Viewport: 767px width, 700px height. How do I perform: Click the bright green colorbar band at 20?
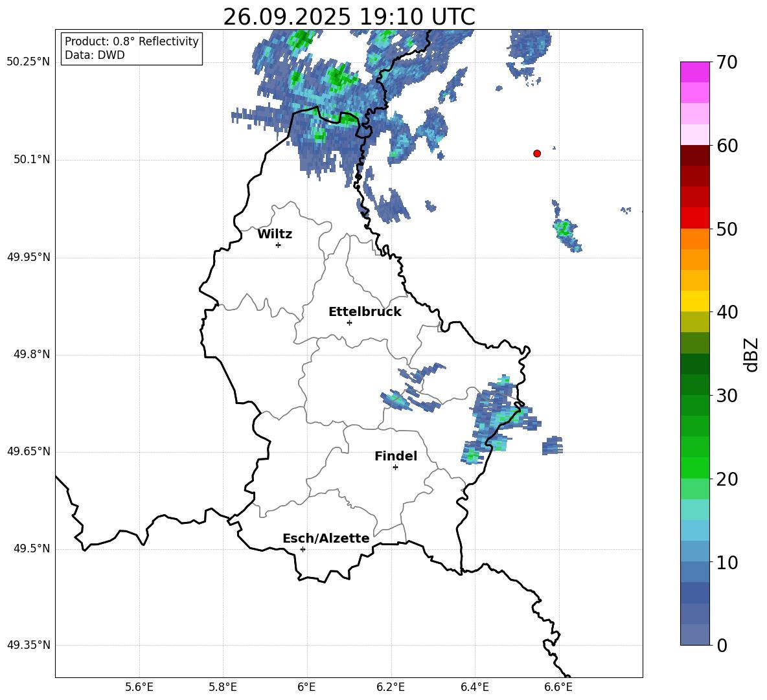click(x=694, y=468)
